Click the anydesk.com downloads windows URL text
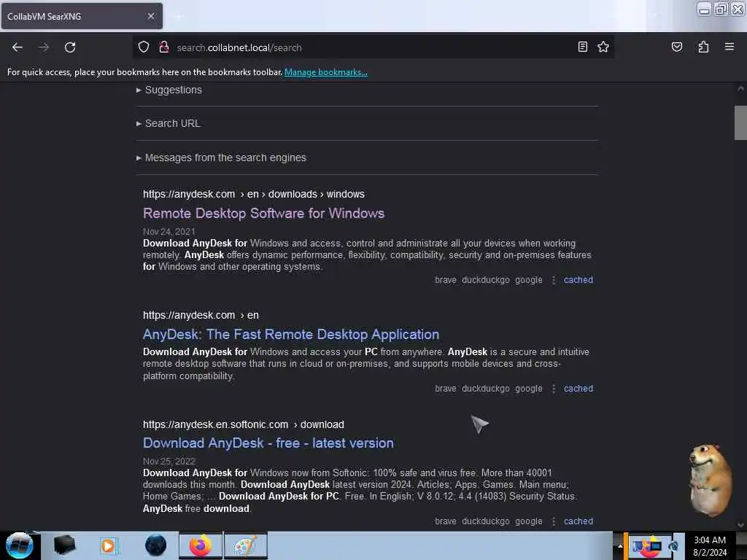747x560 pixels. 253,194
